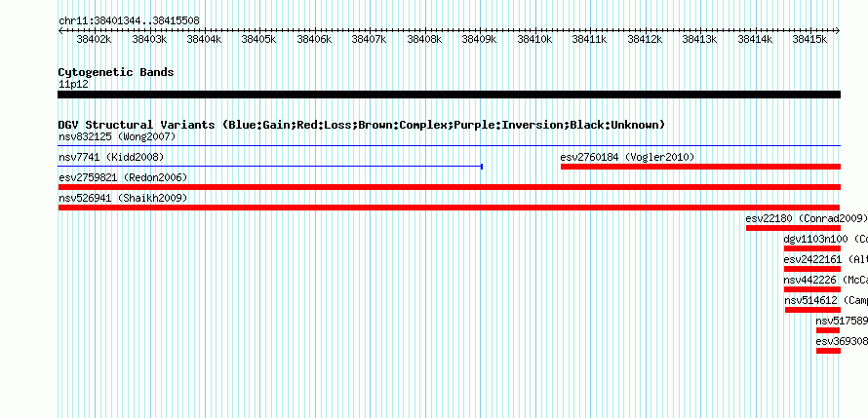The height and width of the screenshot is (418, 868).
Task: Click the nsv832125 (Wong2007) variant label
Action: (x=117, y=136)
